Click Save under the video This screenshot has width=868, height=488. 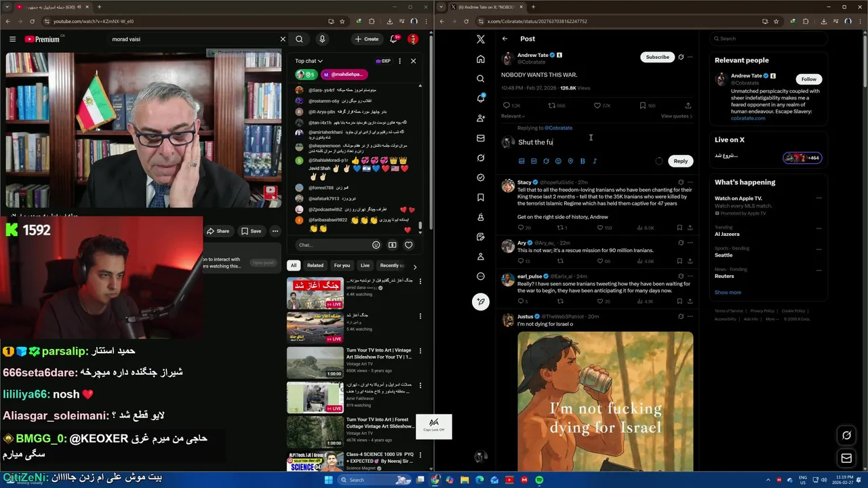[x=251, y=231]
